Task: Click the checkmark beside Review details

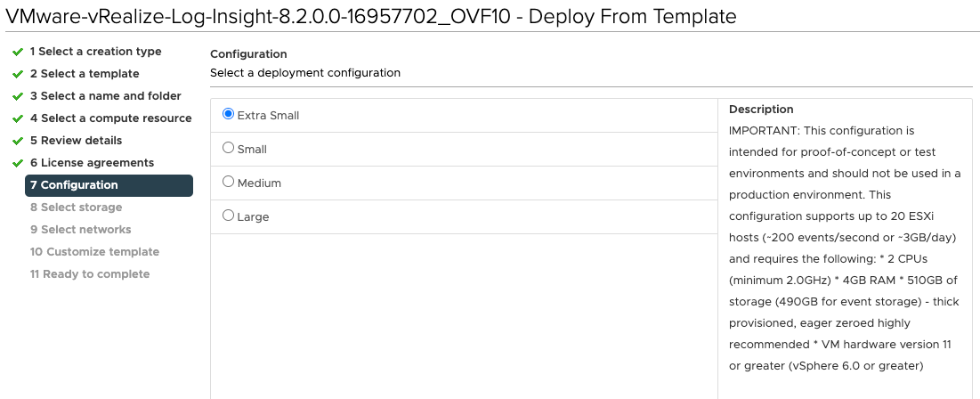Action: click(18, 141)
